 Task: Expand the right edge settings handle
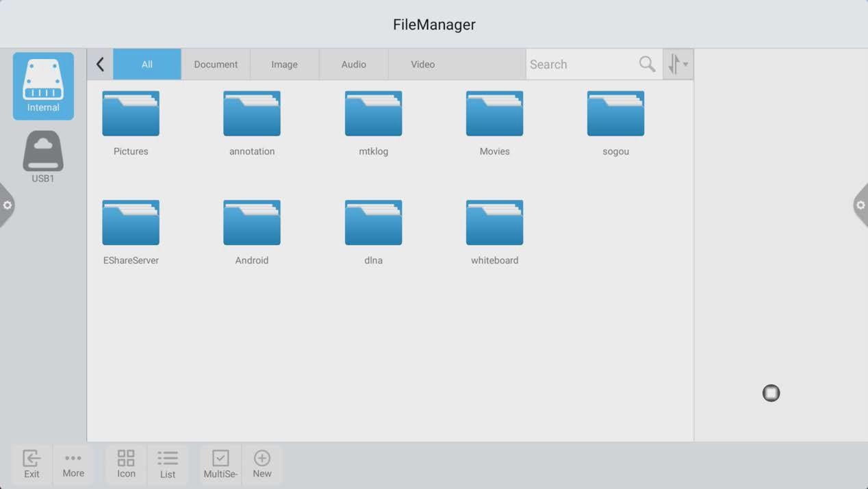pyautogui.click(x=860, y=205)
